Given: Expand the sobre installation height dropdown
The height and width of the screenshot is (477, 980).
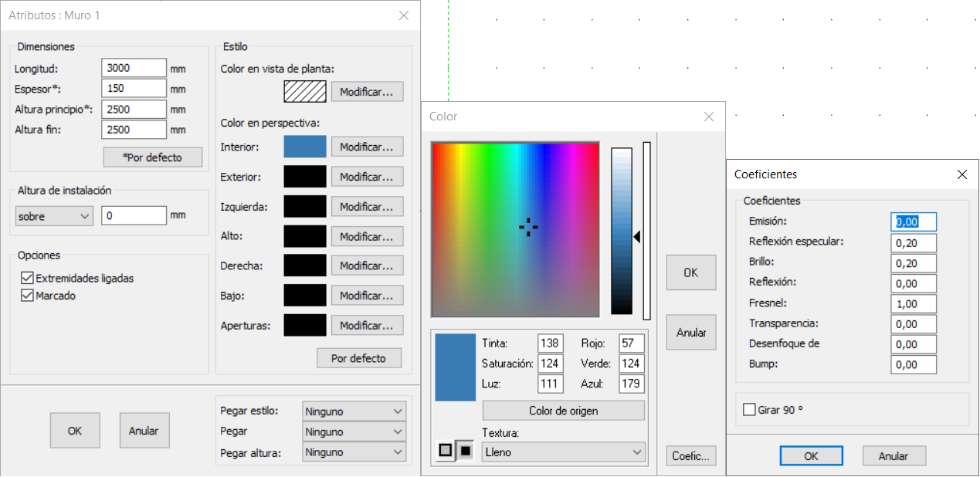Looking at the screenshot, I should (54, 216).
